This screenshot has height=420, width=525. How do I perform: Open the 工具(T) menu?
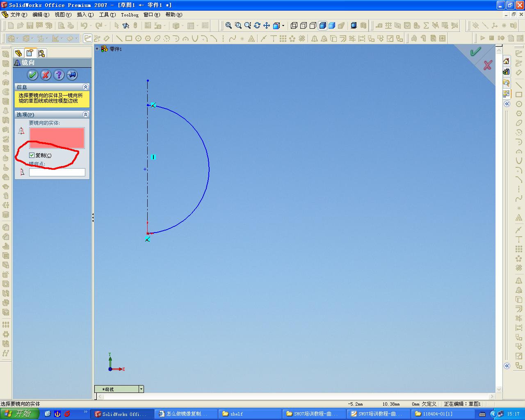[x=107, y=15]
